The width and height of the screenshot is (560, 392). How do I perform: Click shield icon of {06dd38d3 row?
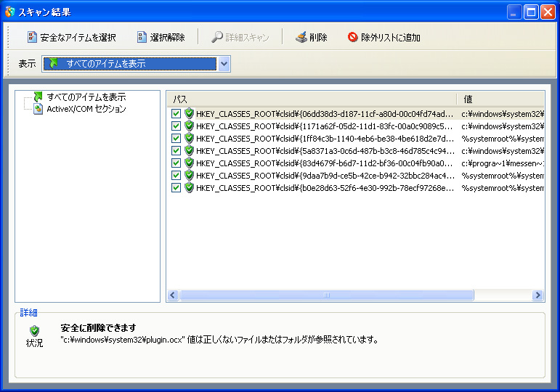tap(190, 113)
